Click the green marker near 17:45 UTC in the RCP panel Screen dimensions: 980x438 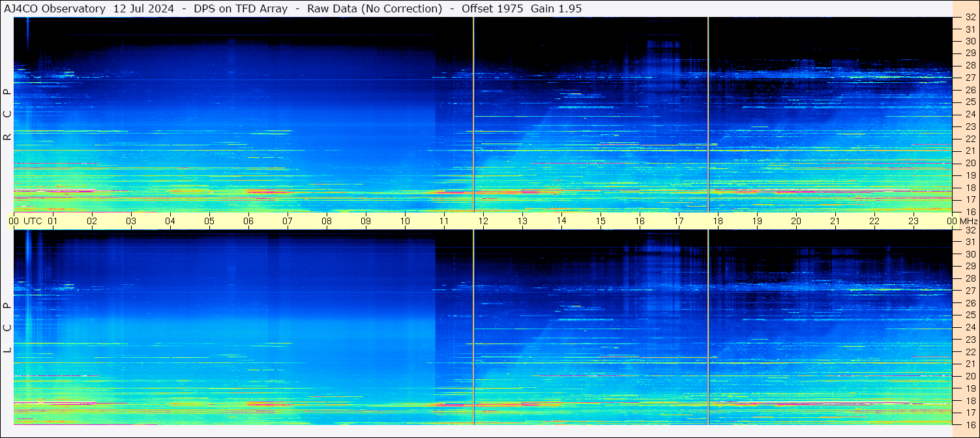pyautogui.click(x=708, y=114)
